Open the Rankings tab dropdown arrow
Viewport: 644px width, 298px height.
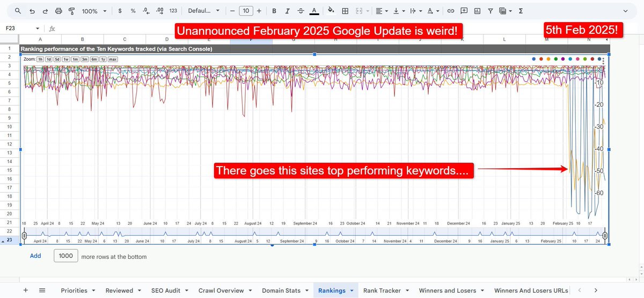pyautogui.click(x=352, y=290)
